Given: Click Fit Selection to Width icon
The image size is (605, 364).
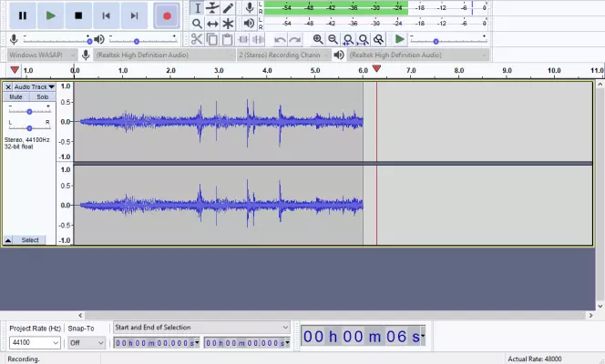Looking at the screenshot, I should [x=348, y=39].
